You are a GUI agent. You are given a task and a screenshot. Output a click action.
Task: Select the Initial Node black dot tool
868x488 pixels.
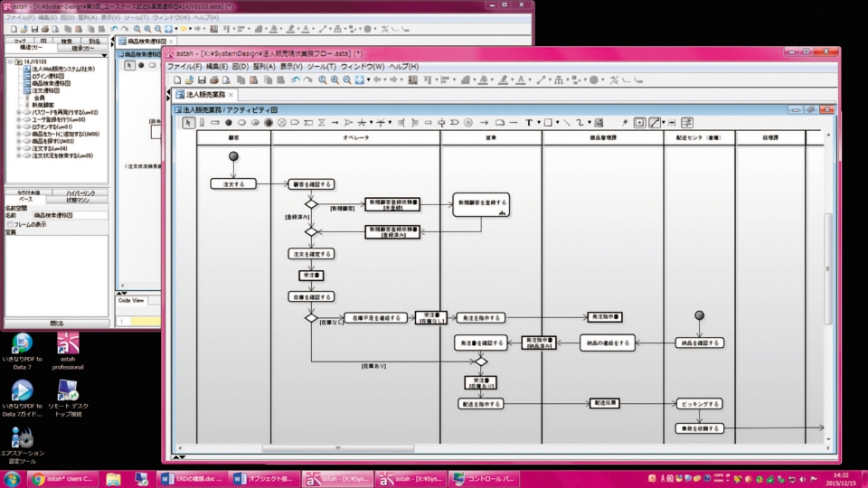[x=228, y=123]
